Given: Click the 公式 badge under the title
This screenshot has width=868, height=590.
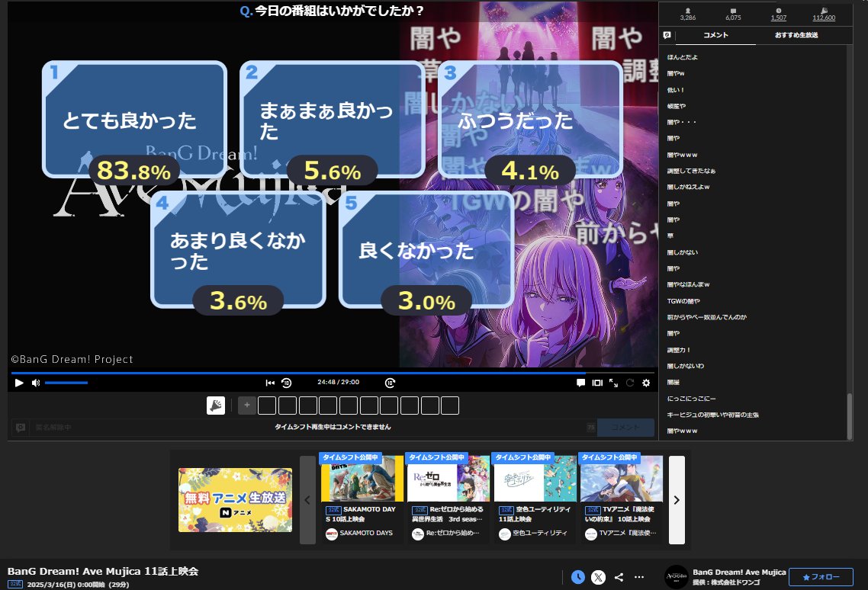Looking at the screenshot, I should tap(15, 585).
